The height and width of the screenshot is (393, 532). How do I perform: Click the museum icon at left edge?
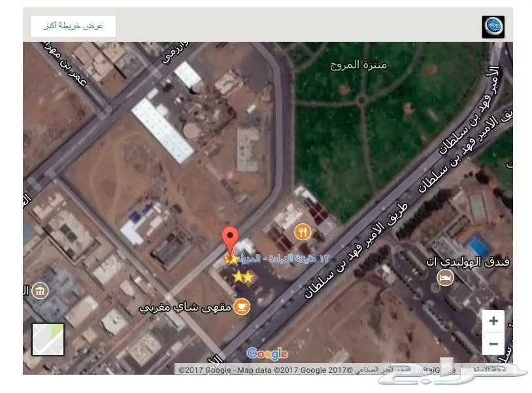pyautogui.click(x=39, y=290)
